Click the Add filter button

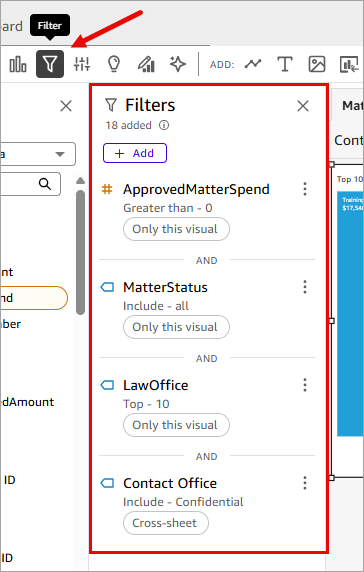(135, 153)
